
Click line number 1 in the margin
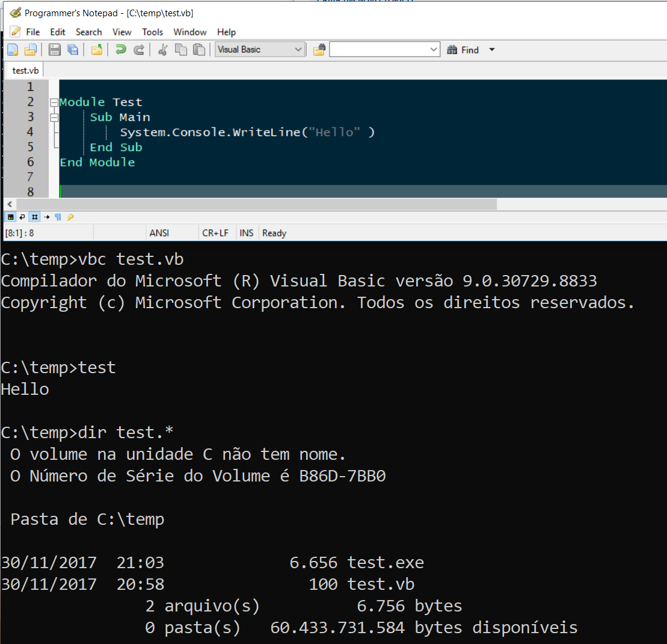(30, 87)
